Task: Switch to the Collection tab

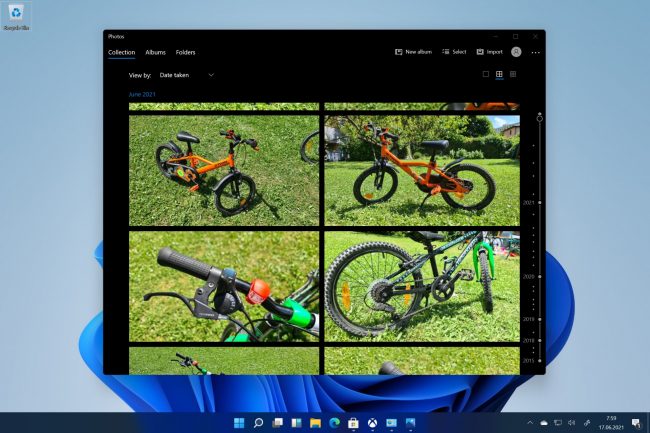Action: pos(121,52)
